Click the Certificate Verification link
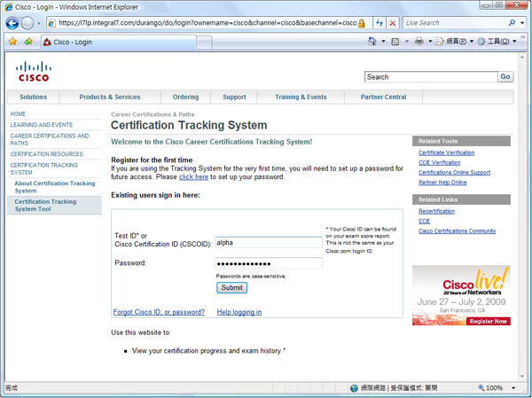 [446, 152]
